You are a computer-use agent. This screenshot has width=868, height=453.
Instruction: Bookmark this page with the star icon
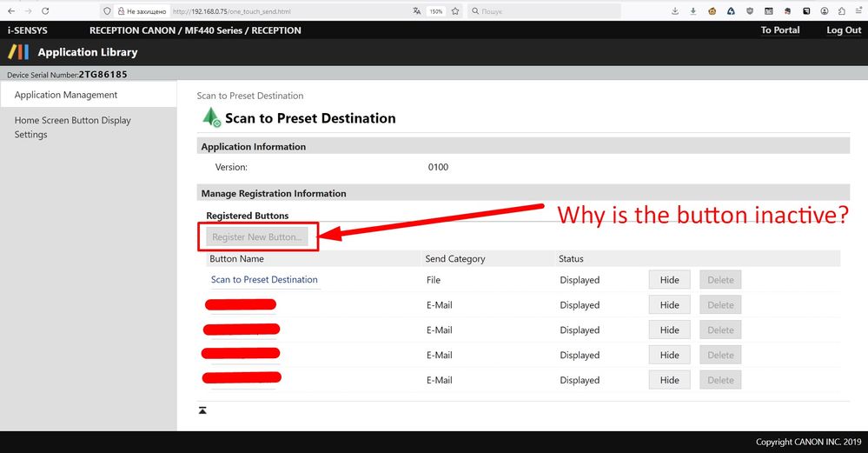coord(454,11)
